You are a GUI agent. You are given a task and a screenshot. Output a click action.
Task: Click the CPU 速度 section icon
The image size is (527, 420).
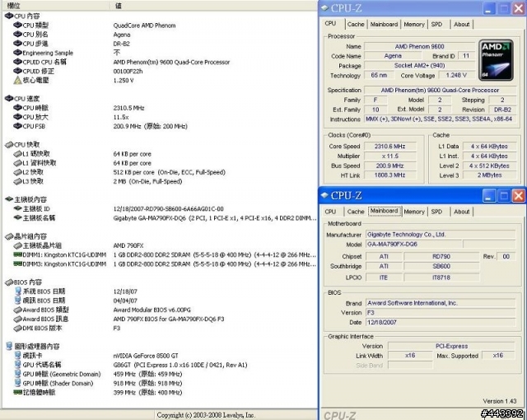tap(9, 99)
